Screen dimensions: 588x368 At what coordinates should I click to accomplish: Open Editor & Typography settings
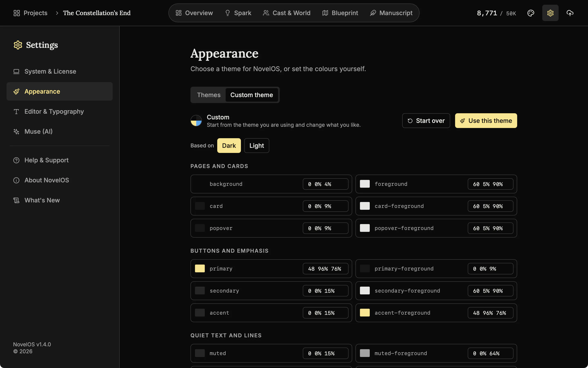click(60, 111)
